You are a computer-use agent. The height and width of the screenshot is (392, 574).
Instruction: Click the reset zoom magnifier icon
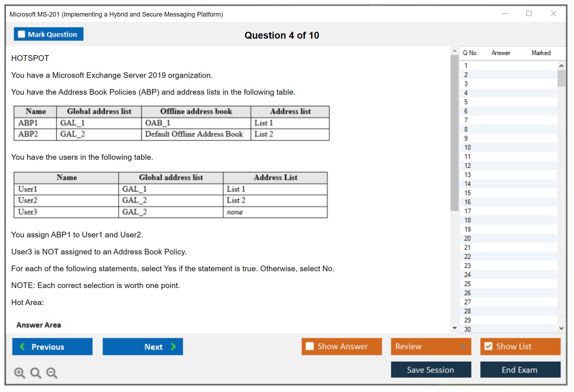[x=36, y=373]
